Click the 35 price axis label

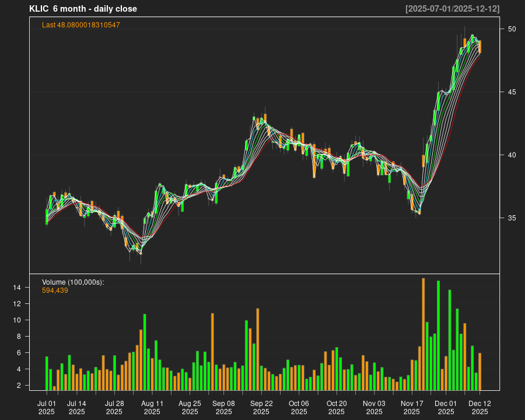(511, 218)
